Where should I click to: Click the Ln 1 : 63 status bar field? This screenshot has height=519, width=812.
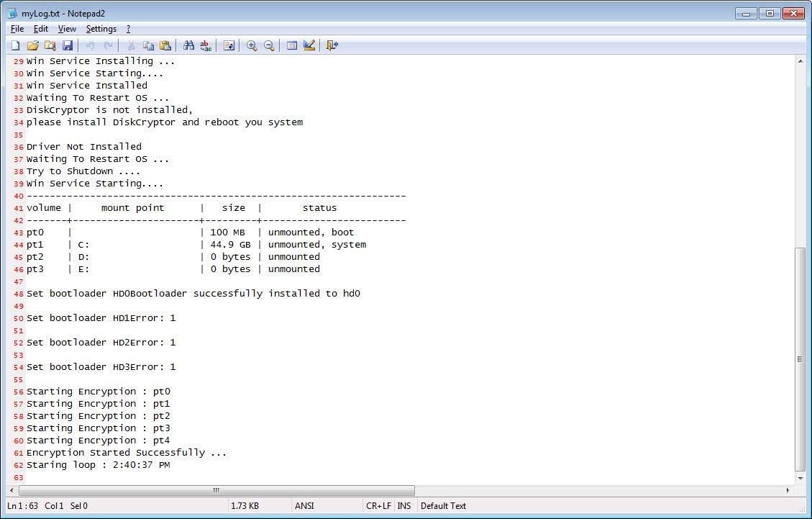[22, 506]
